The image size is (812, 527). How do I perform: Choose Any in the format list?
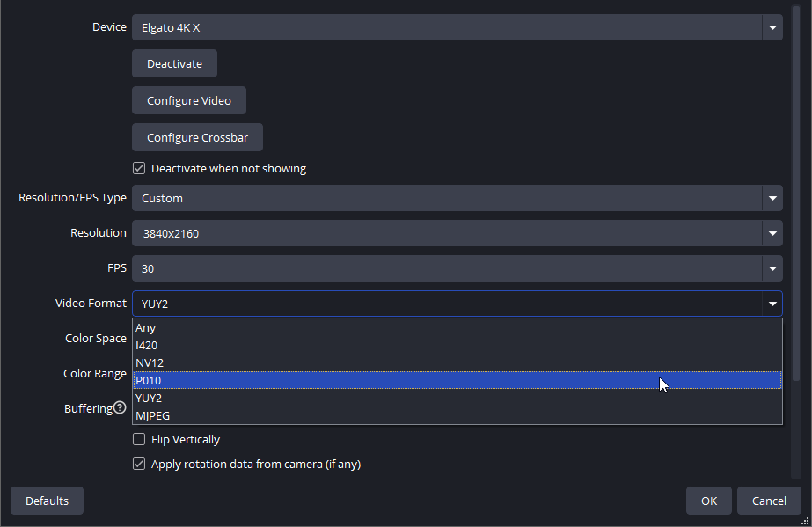457,327
